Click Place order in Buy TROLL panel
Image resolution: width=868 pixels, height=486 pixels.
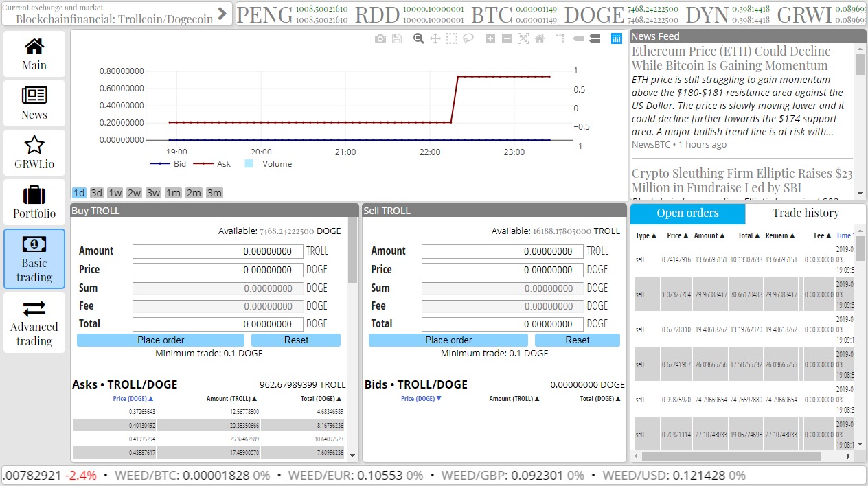[160, 340]
